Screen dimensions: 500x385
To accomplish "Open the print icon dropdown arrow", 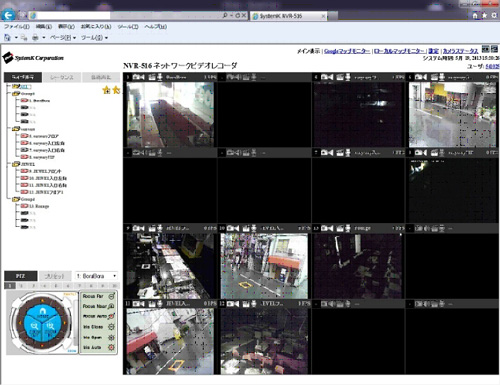I will tap(44, 38).
